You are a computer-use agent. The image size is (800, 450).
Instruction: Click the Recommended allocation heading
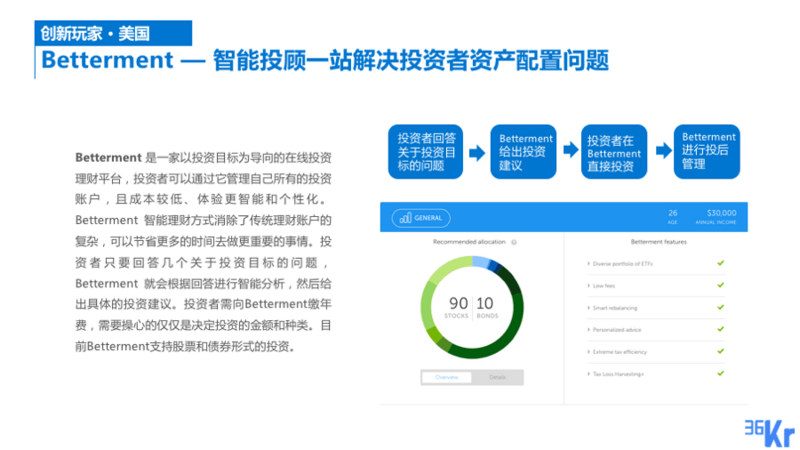pyautogui.click(x=469, y=242)
